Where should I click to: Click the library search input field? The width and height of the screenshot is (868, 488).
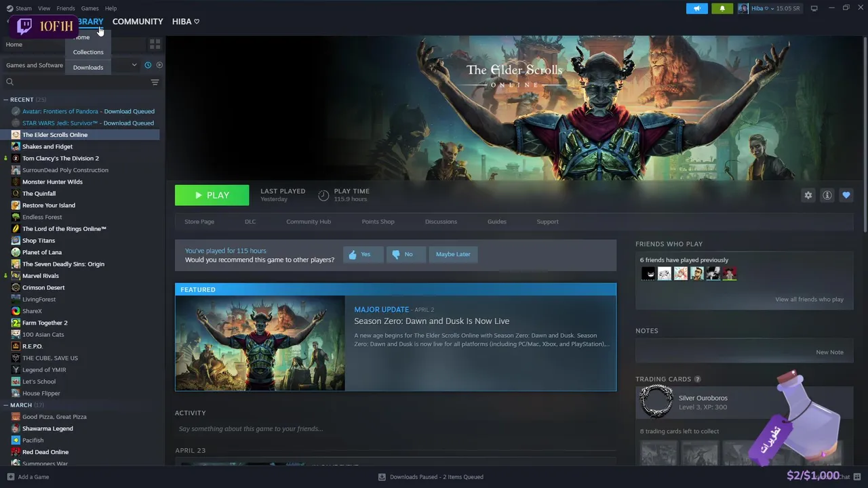[x=81, y=82]
